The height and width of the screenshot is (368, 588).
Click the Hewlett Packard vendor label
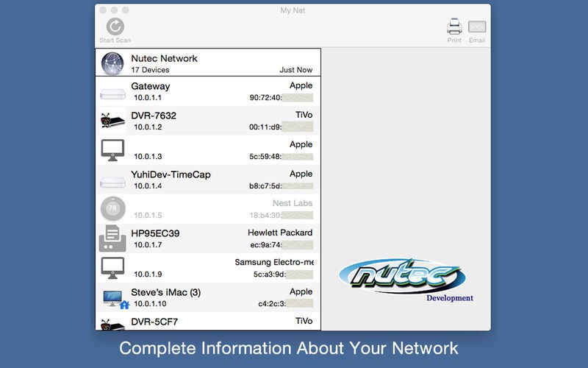pos(280,233)
